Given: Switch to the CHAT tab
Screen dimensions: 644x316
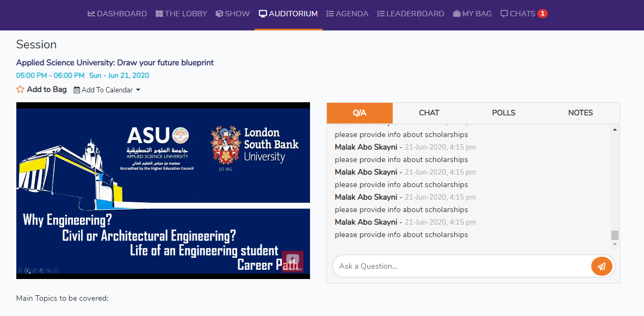Looking at the screenshot, I should tap(429, 113).
